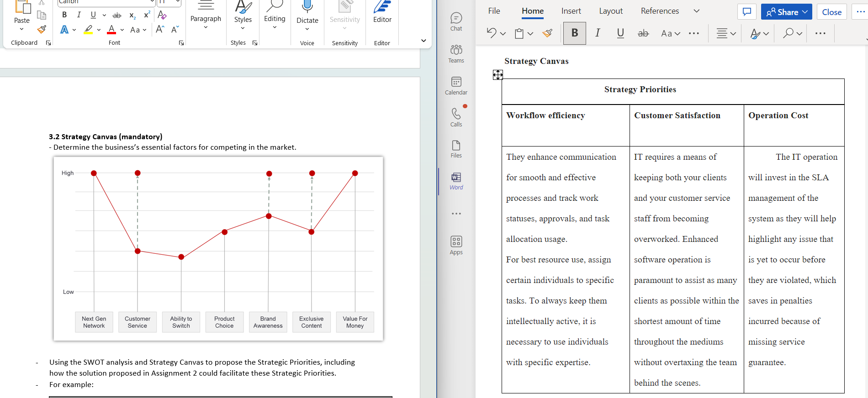Switch to the Layout tab in Teams Word
Screen dimensions: 868x398
(611, 11)
